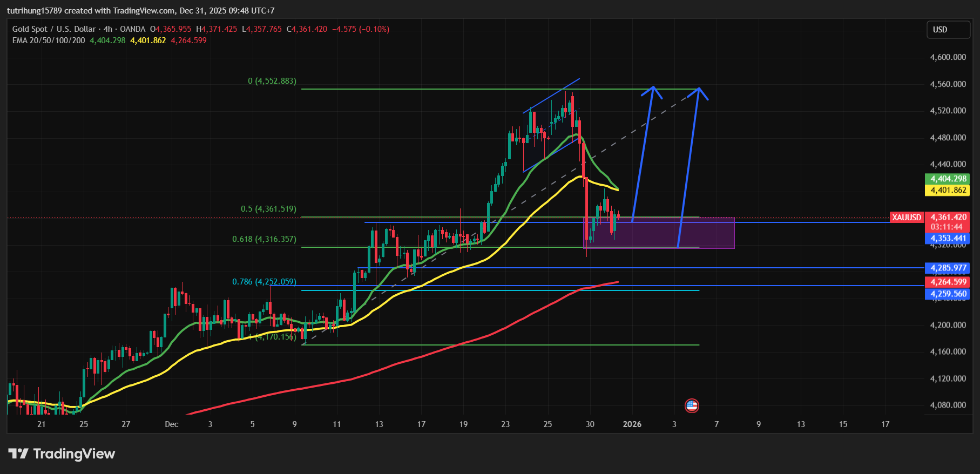Open the USD currency selector
Viewport: 980px width, 474px height.
tap(948, 30)
